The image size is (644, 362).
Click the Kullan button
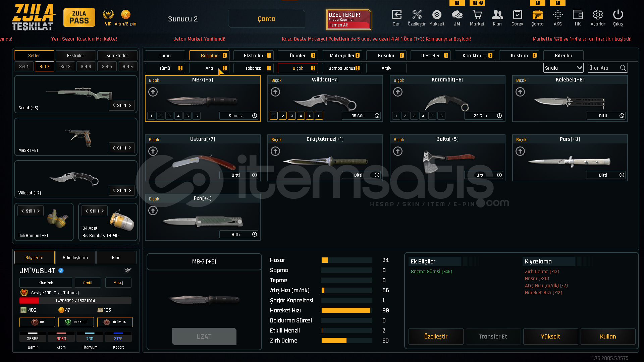(x=608, y=337)
